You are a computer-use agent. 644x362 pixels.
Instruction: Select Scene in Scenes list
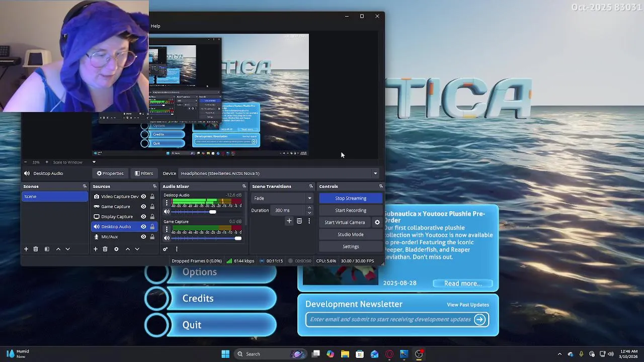pyautogui.click(x=55, y=197)
